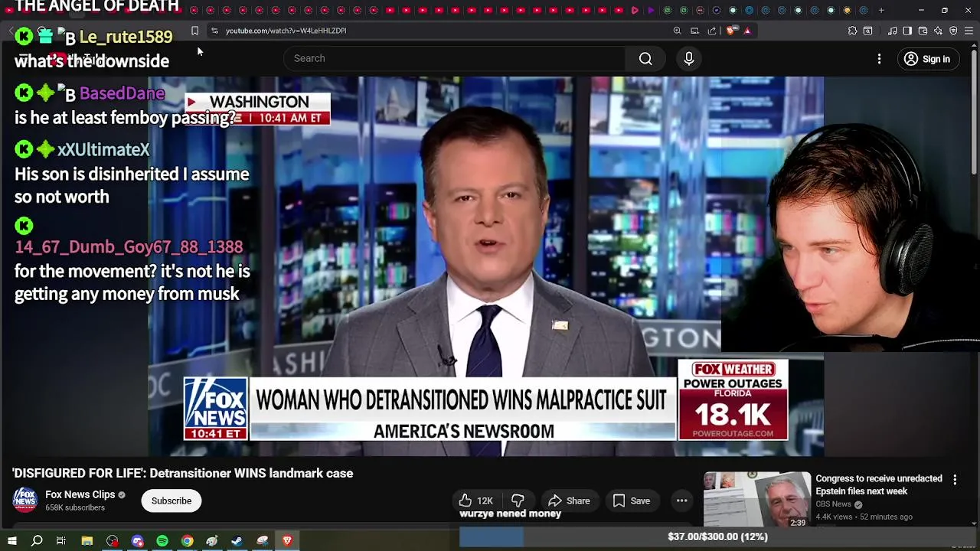Image resolution: width=980 pixels, height=551 pixels.
Task: Select chat username Le_rute1589
Action: [126, 37]
